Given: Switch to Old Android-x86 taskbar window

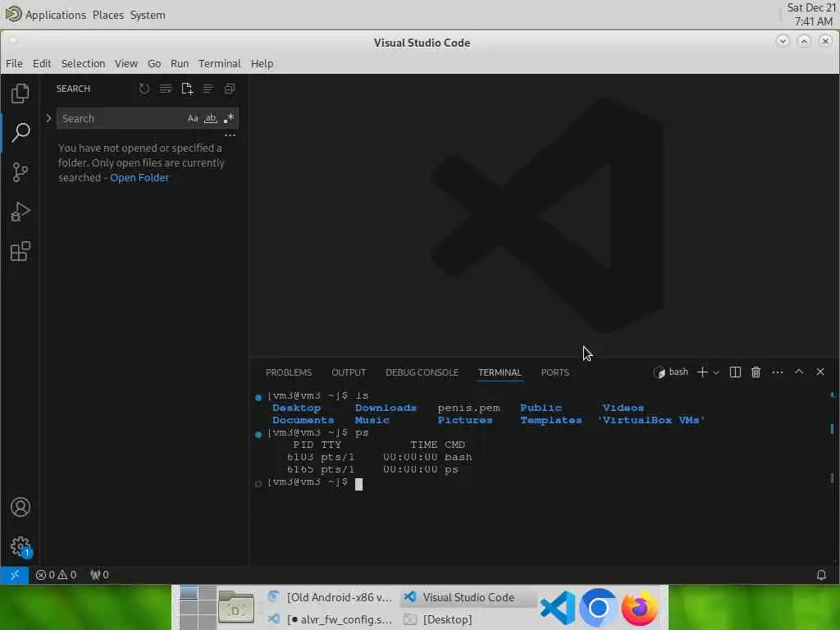Looking at the screenshot, I should coord(331,597).
